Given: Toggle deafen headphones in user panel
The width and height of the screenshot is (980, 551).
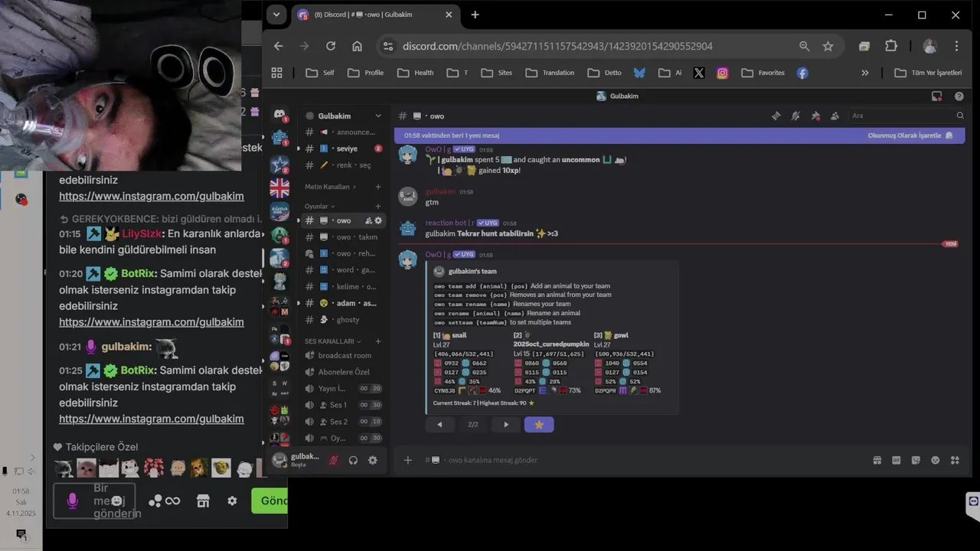Looking at the screenshot, I should 353,460.
